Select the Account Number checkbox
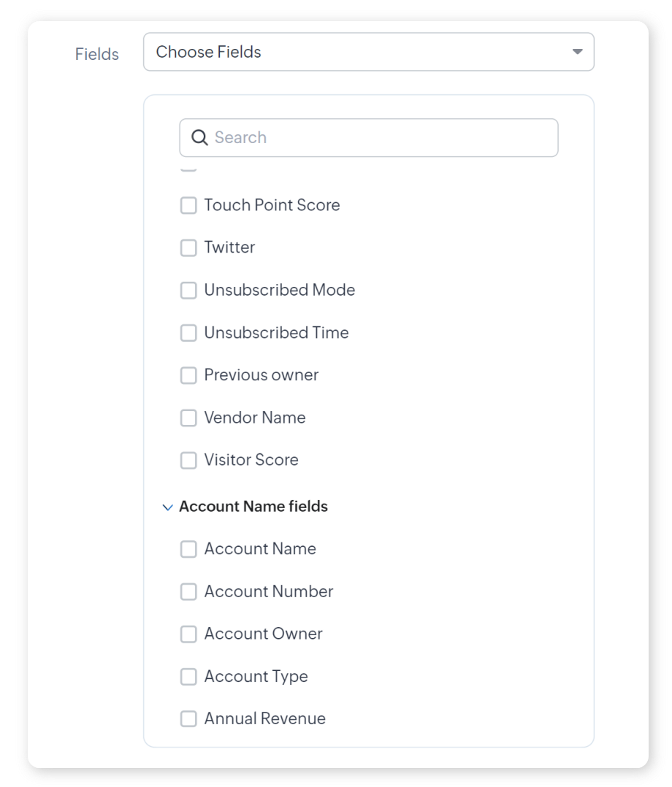Image resolution: width=672 pixels, height=787 pixels. click(x=188, y=591)
